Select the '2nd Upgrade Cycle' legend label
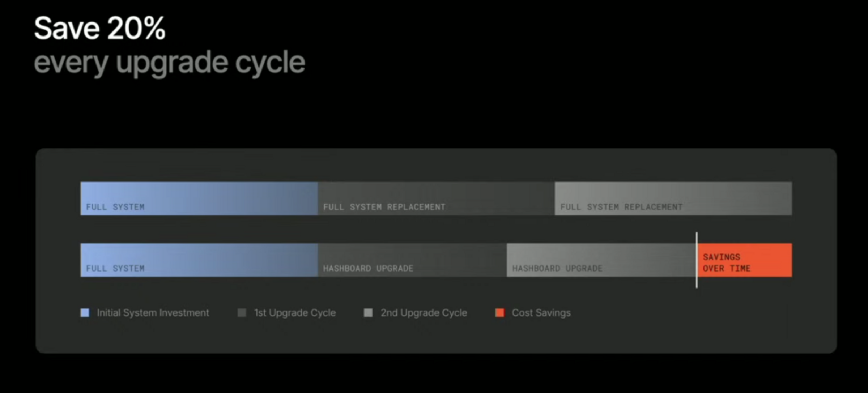Screen dimensions: 868x393 coord(424,313)
